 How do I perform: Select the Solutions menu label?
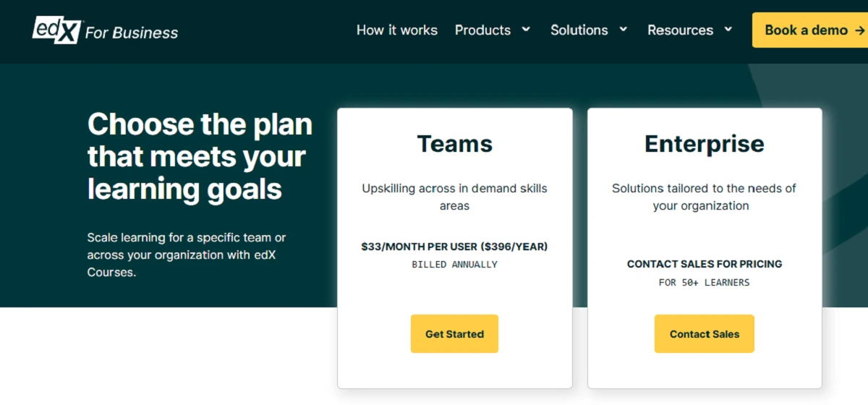pos(579,30)
